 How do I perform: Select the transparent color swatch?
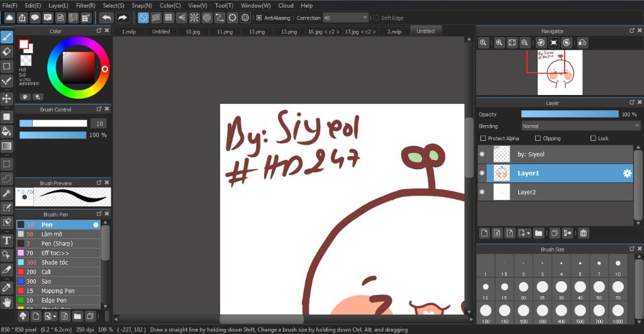(26, 61)
